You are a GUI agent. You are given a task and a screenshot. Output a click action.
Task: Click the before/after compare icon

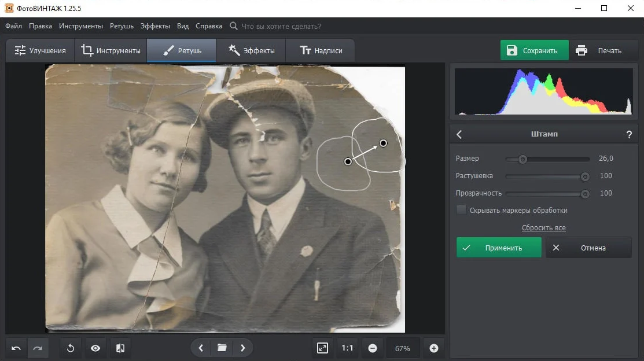click(120, 348)
